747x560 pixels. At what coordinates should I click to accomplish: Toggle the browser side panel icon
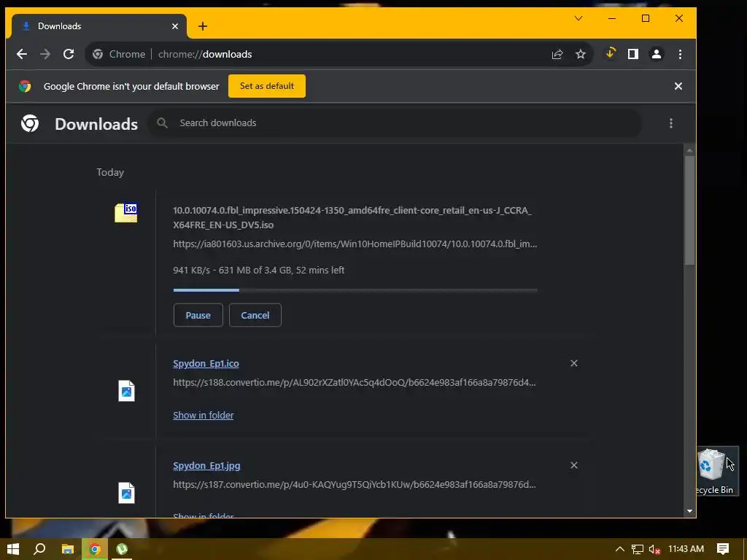(x=632, y=54)
